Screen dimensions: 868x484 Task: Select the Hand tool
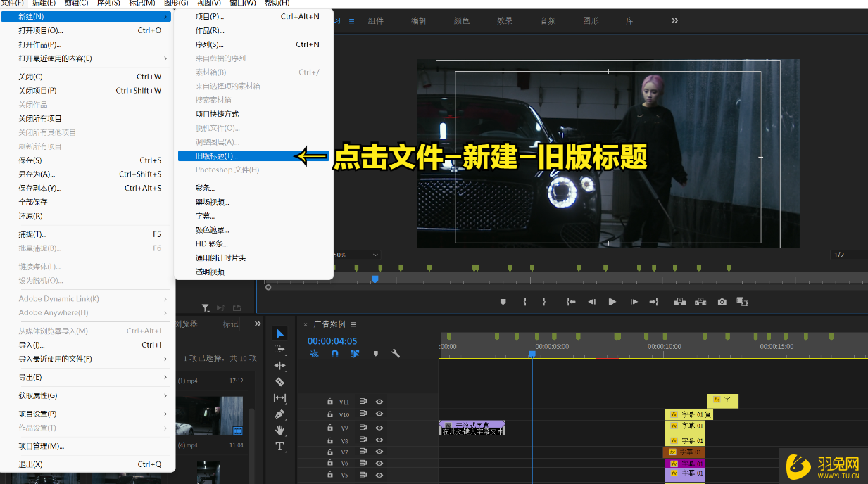click(279, 430)
